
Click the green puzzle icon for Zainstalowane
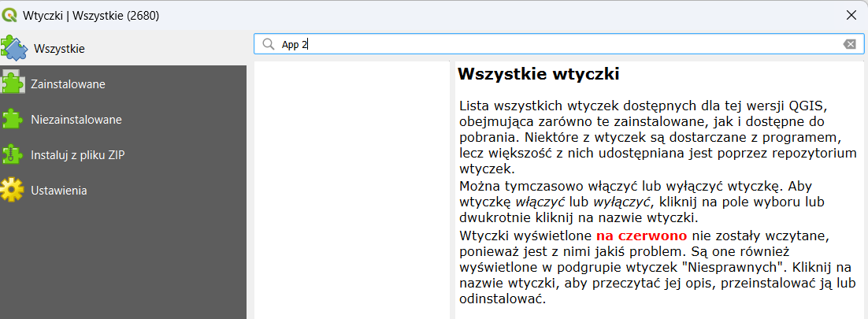click(x=13, y=83)
